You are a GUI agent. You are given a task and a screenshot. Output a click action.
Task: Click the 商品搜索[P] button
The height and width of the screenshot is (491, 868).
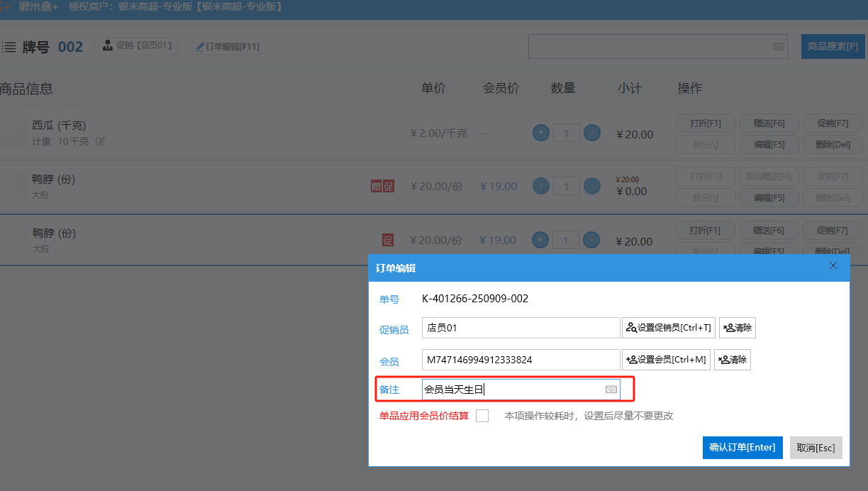833,47
